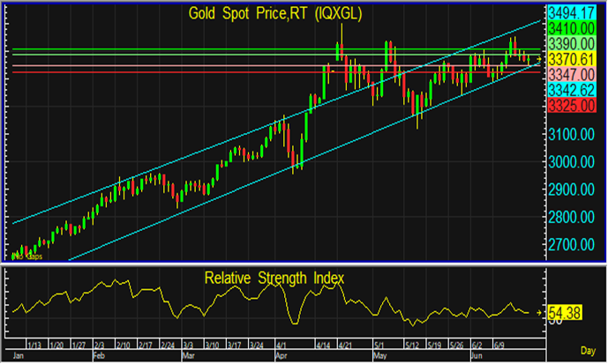The height and width of the screenshot is (364, 608).
Task: Click the Day timeframe label
Action: [588, 351]
